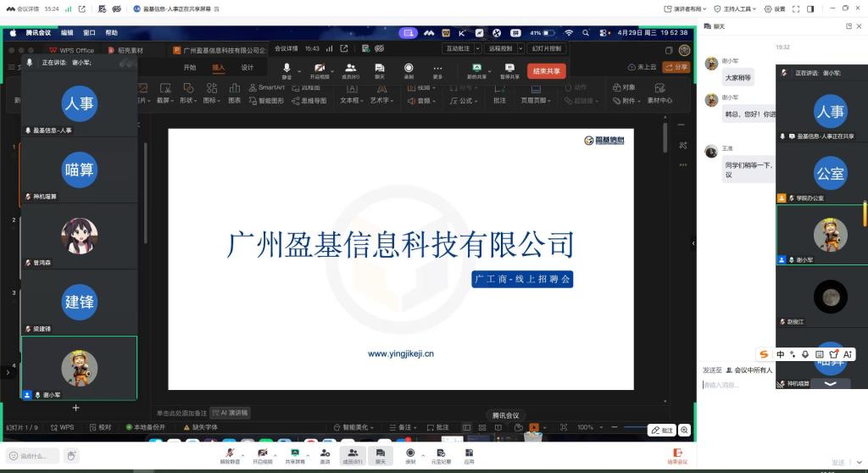The width and height of the screenshot is (868, 473).
Task: Enter fullscreen using top bar icon
Action: [x=796, y=8]
